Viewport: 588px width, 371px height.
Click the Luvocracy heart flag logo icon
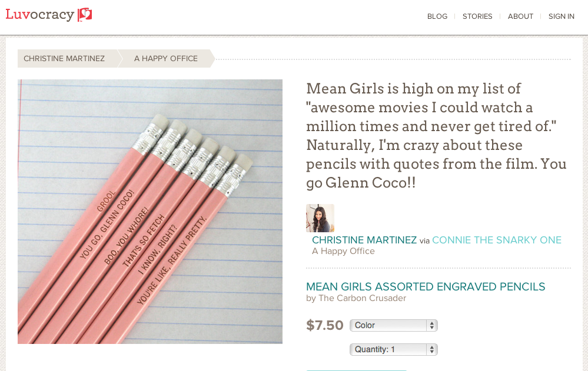pyautogui.click(x=85, y=15)
